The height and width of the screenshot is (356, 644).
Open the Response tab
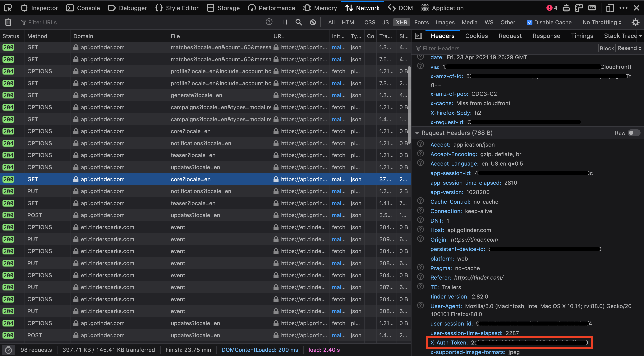pos(546,36)
